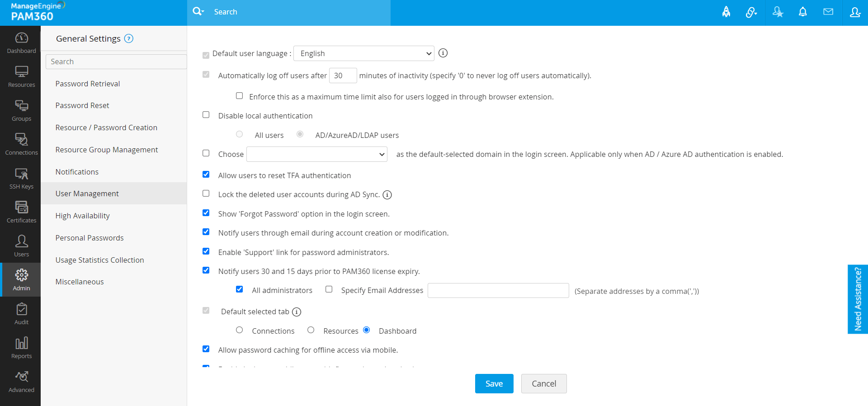Open the mail envelope icon
The image size is (868, 406).
(828, 12)
